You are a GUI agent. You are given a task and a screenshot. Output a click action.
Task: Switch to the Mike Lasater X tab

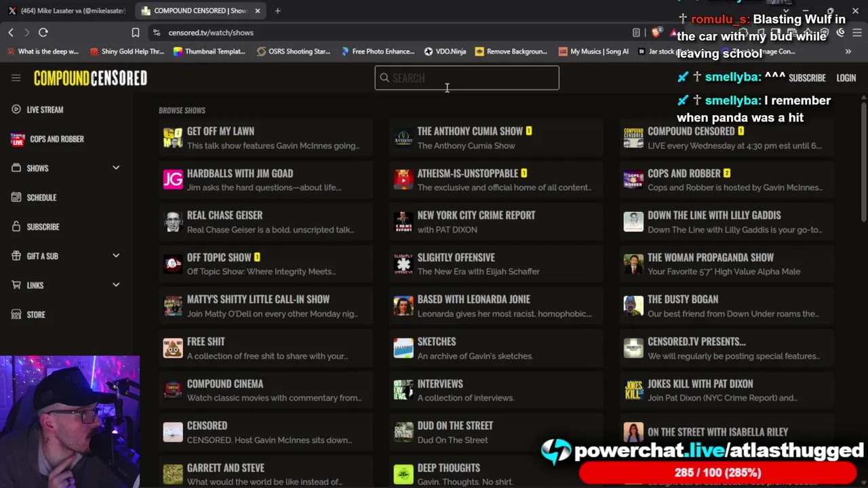click(x=66, y=11)
